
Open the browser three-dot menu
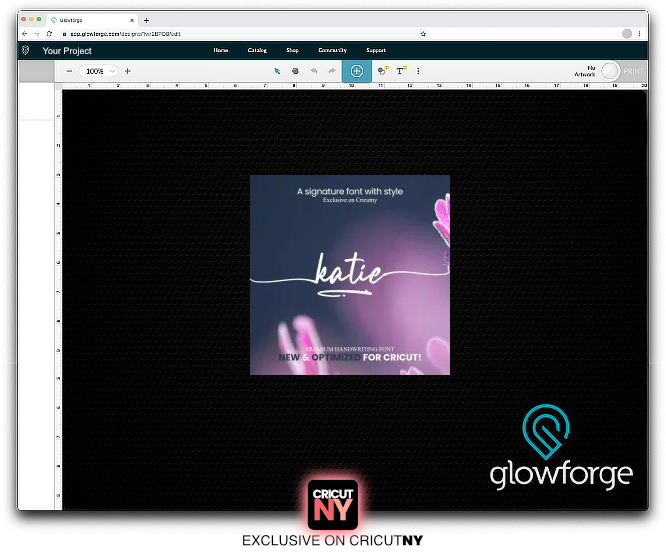tap(639, 34)
